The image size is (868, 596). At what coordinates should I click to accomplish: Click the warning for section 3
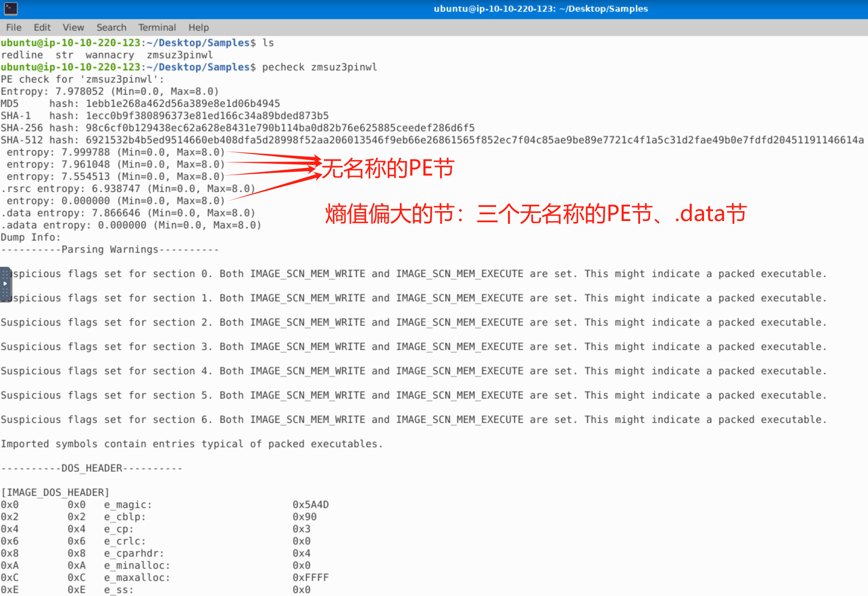[414, 347]
